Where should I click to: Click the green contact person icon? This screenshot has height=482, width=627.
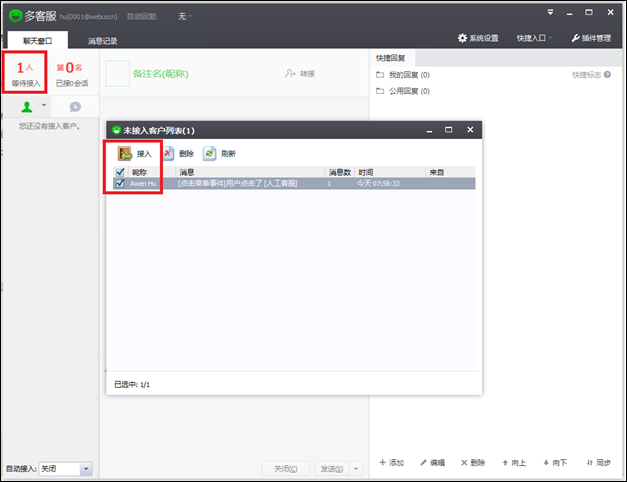pos(27,107)
